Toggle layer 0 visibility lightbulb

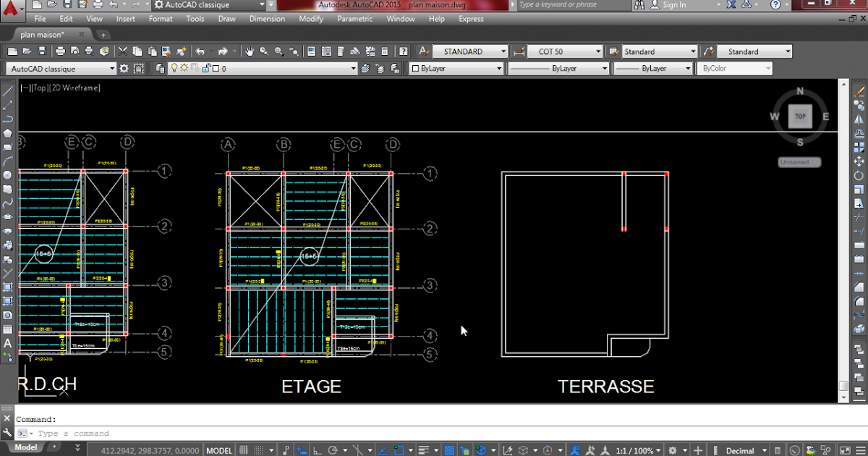175,67
